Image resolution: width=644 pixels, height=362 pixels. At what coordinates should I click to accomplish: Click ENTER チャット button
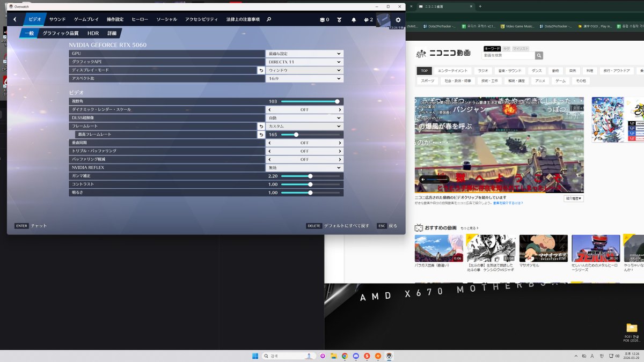coord(31,226)
